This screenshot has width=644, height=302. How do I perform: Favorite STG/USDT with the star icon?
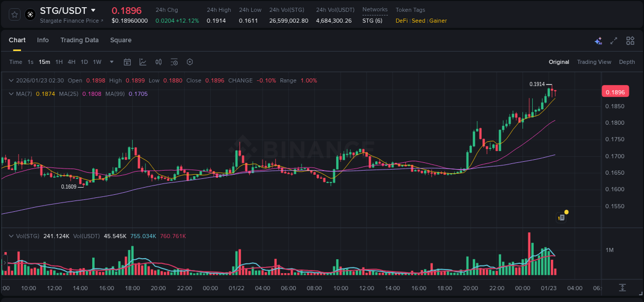pyautogui.click(x=14, y=14)
